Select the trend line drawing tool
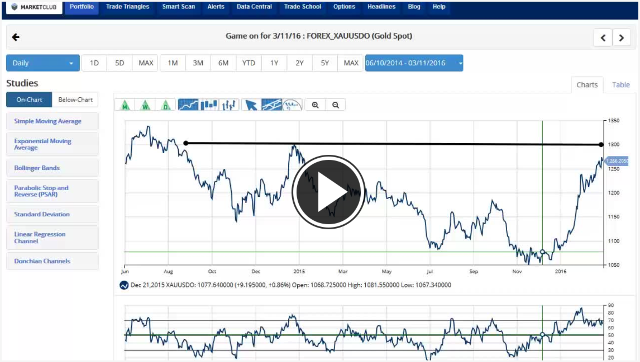Image resolution: width=640 pixels, height=362 pixels. 271,105
